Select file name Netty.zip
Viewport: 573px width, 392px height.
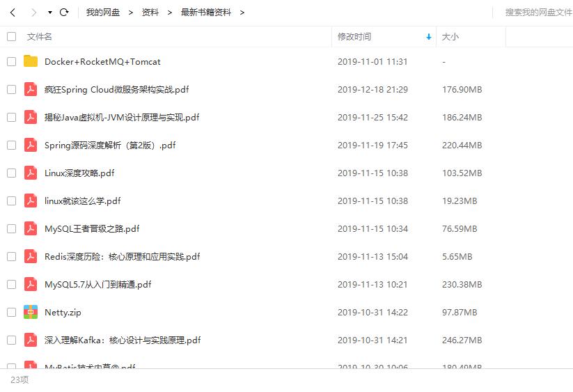coord(63,313)
